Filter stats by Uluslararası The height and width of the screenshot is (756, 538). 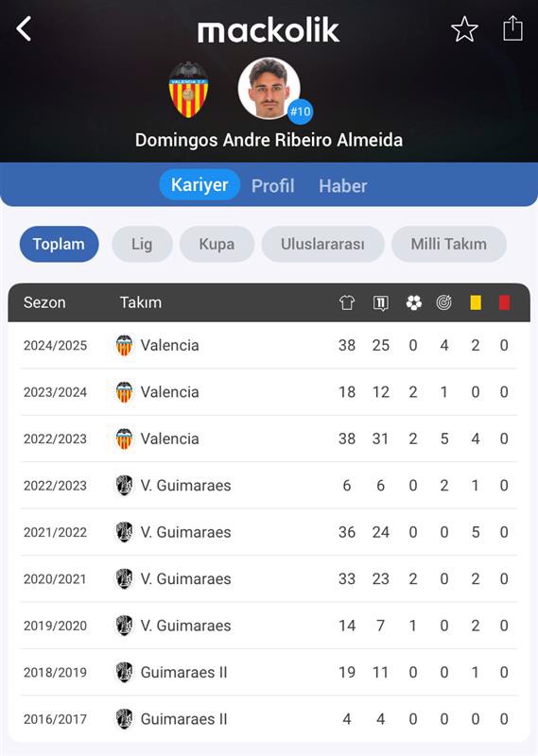point(322,244)
